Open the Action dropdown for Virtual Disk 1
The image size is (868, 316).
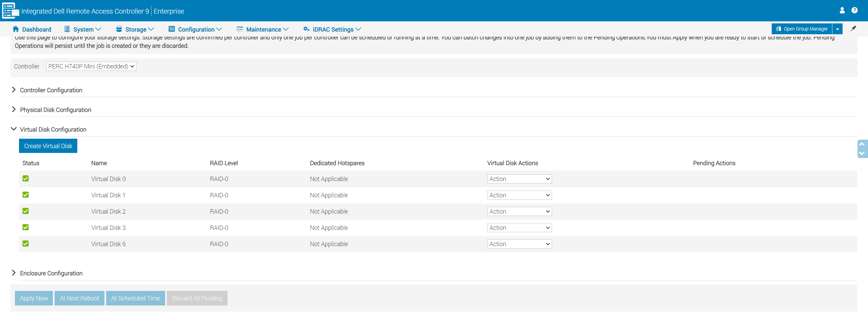(x=519, y=195)
